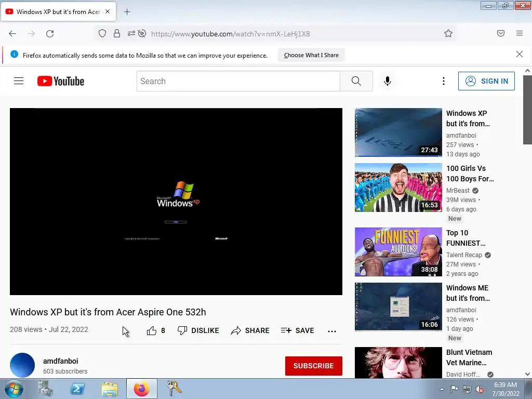The height and width of the screenshot is (399, 532).
Task: Start voice search with the microphone icon
Action: 388,81
